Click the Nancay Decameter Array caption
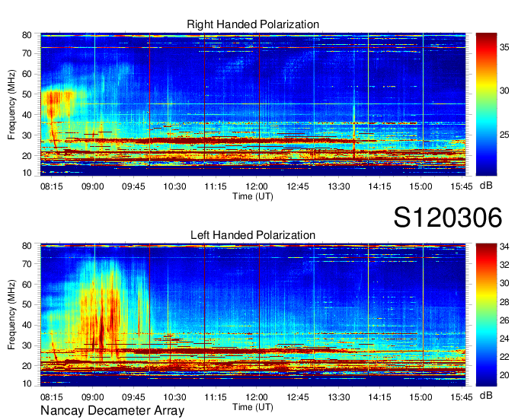The width and height of the screenshot is (518, 420). (112, 411)
